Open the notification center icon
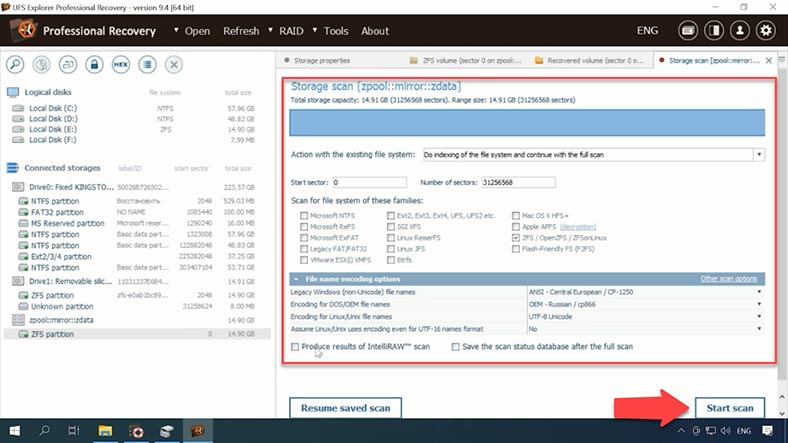 (767, 431)
